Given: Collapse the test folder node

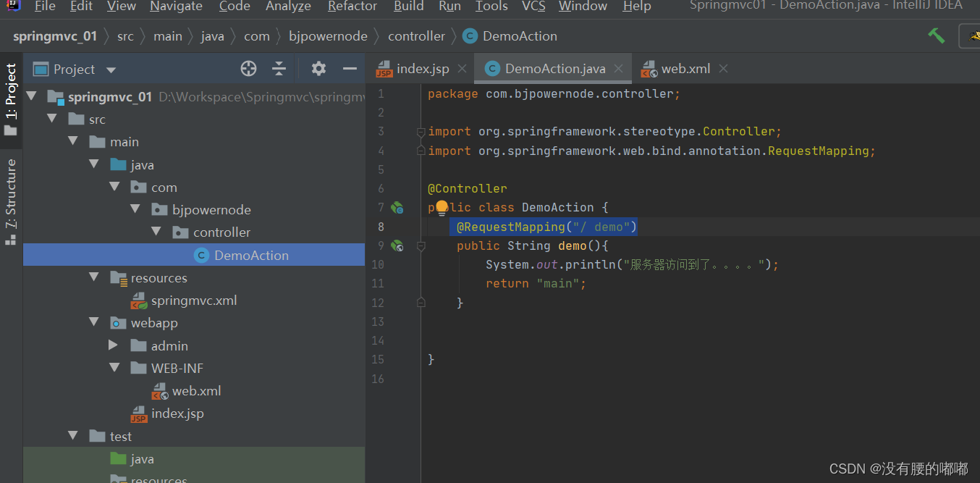Looking at the screenshot, I should coord(73,436).
